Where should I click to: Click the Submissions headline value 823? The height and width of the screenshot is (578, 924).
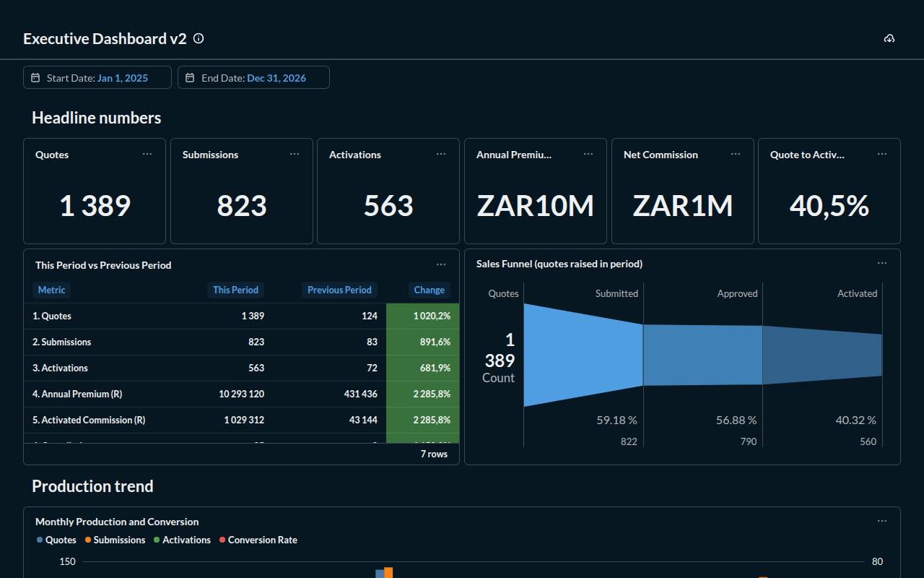click(x=242, y=206)
